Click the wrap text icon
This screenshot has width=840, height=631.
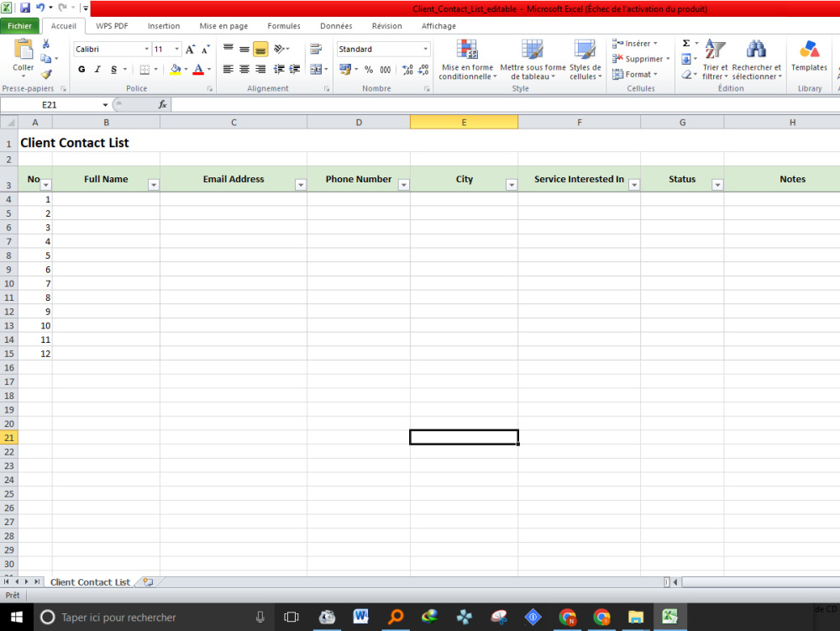click(x=316, y=50)
